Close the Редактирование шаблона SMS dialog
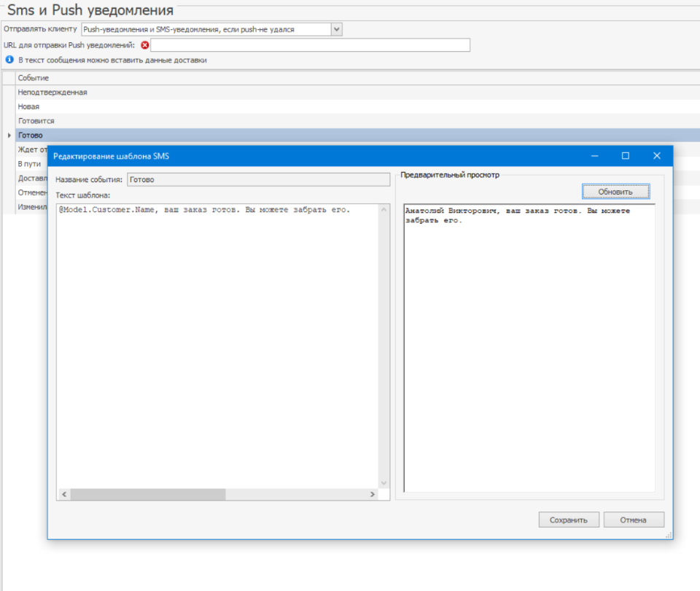Screen dimensions: 700x591 pyautogui.click(x=656, y=156)
